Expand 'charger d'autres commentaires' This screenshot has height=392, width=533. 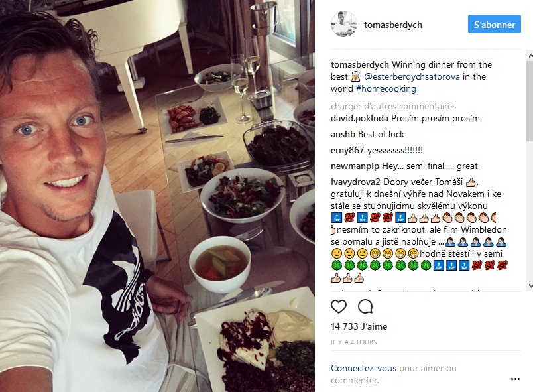[x=393, y=106]
